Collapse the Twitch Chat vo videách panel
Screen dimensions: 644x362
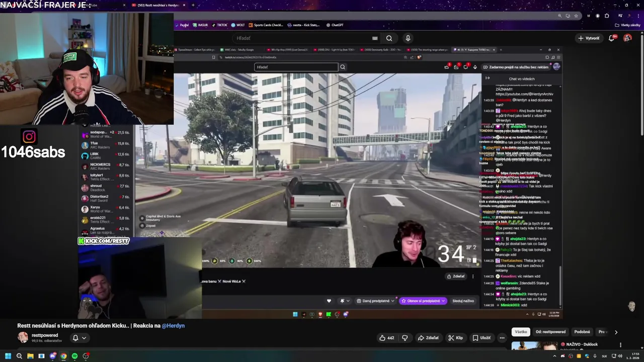pos(488,78)
